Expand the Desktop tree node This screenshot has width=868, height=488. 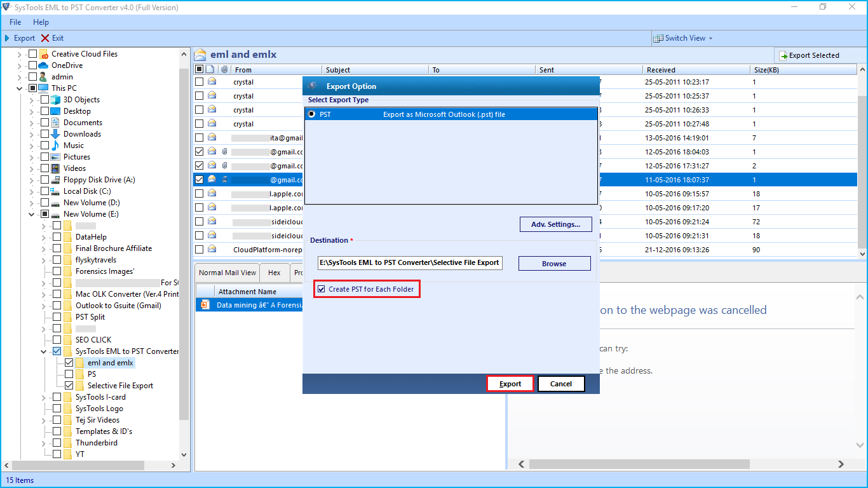point(32,111)
